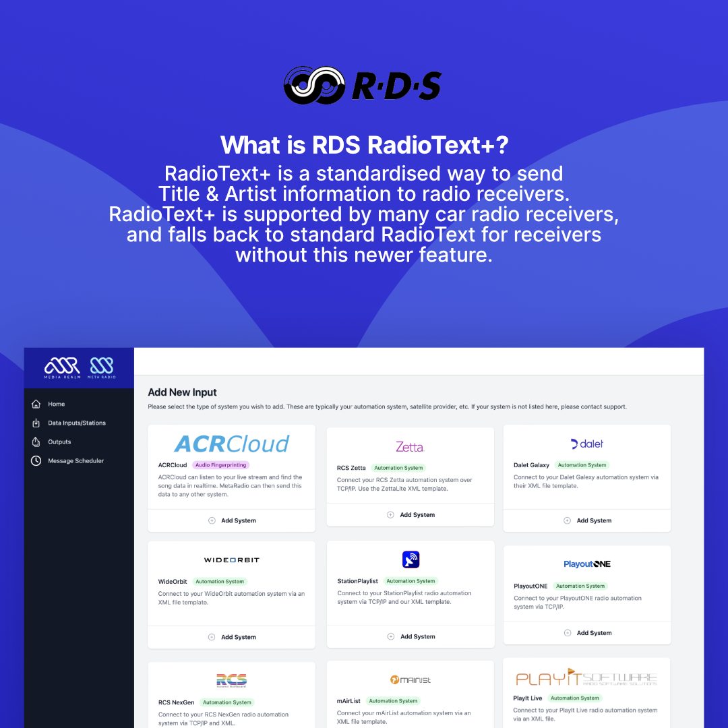Viewport: 728px width, 728px height.
Task: Click plus icon in Dalet Galaxy card
Action: (x=567, y=520)
